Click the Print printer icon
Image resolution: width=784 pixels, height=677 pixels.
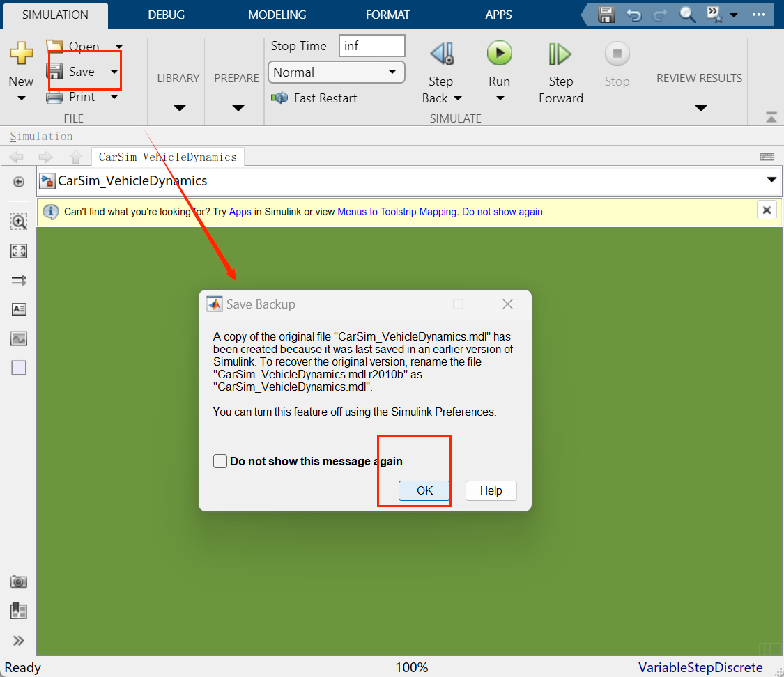[x=54, y=97]
